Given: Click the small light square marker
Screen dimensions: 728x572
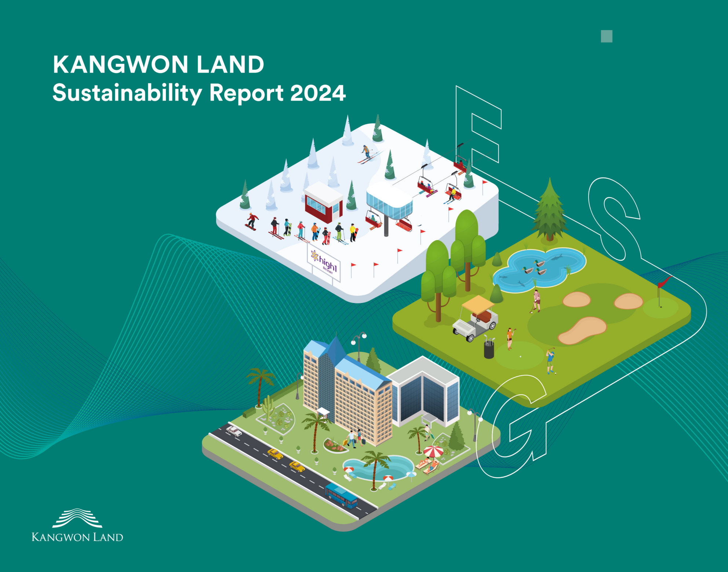Looking at the screenshot, I should click(x=607, y=36).
